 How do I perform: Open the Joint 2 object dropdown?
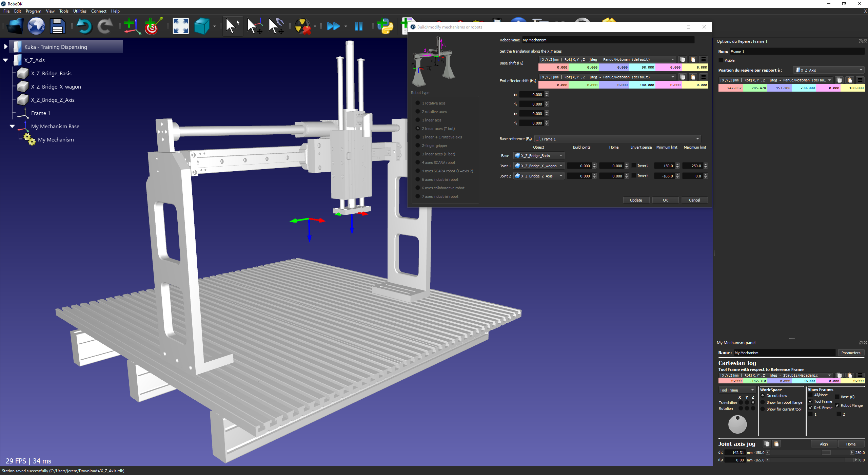pos(539,176)
